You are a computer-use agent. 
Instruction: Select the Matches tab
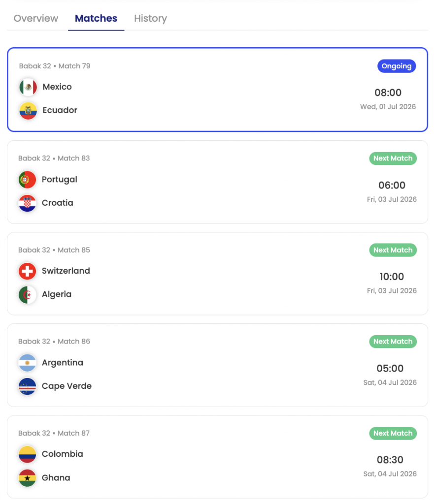(96, 18)
